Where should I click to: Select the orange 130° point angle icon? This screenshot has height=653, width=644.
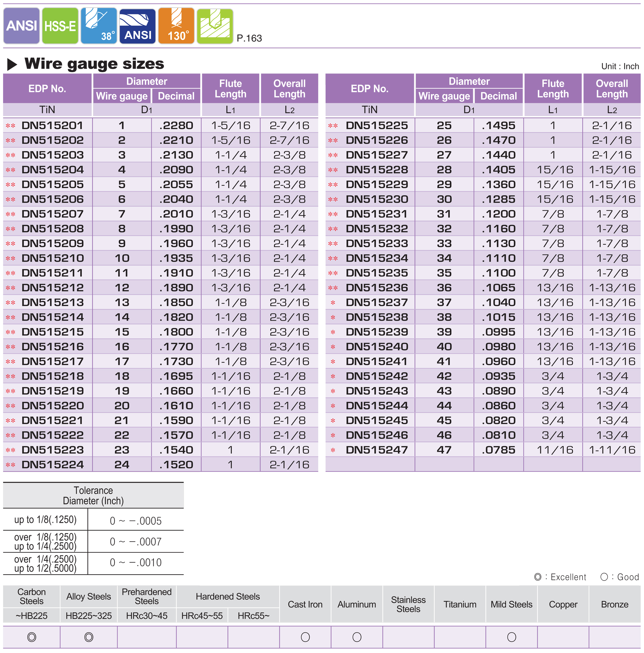(176, 26)
